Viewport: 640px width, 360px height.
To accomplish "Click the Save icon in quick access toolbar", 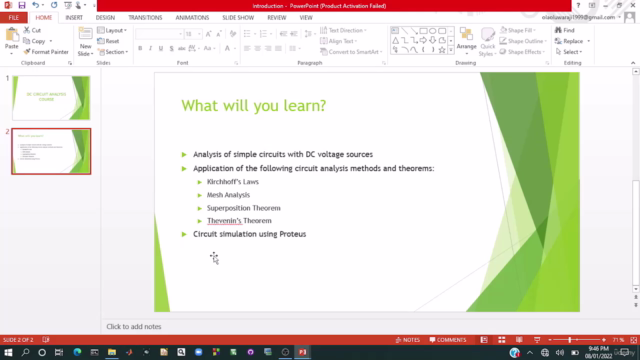I will click(22, 5).
